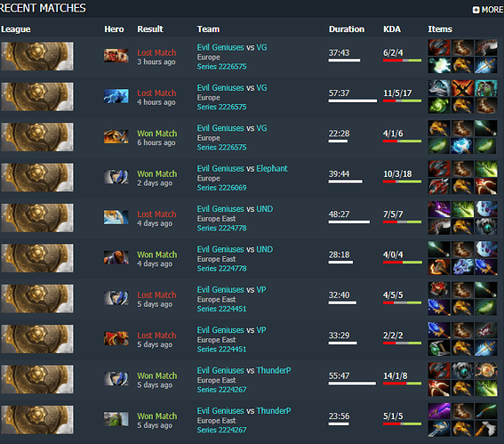504x444 pixels.
Task: Click the MORE plus icon
Action: point(476,10)
